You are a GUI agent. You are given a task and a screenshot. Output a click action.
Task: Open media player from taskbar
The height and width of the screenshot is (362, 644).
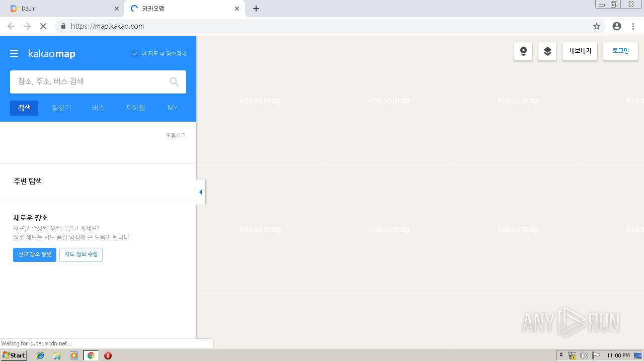pyautogui.click(x=74, y=355)
